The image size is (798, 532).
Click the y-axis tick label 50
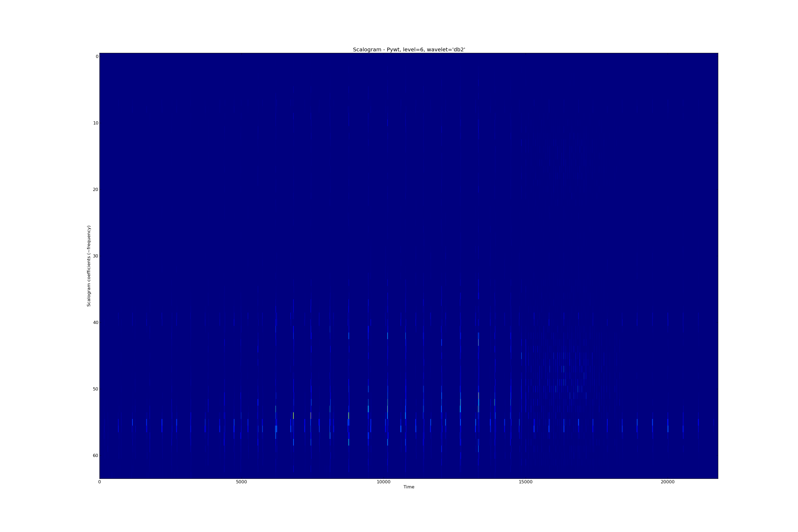tap(96, 389)
